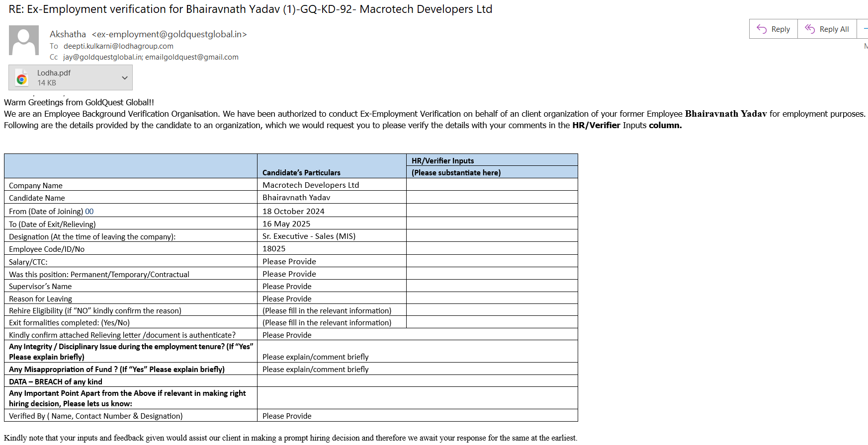Click the "(Please substantiate here)" header text
Viewport: 868px width, 445px height.
[456, 172]
